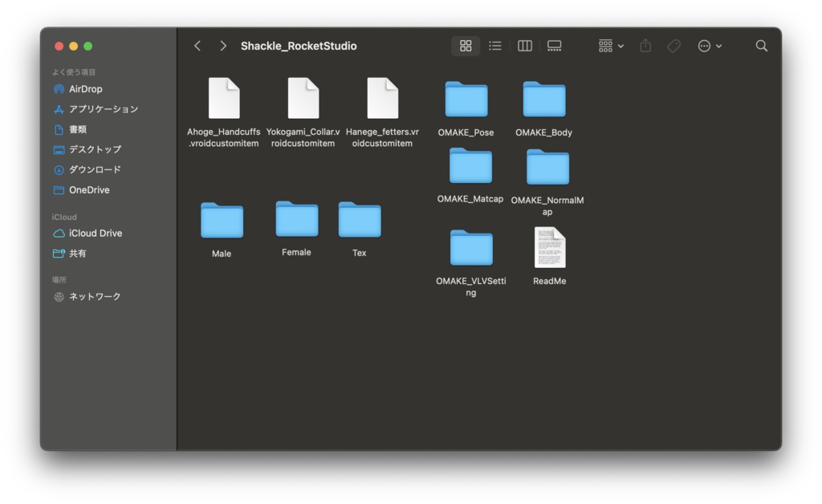
Task: Select OneDrive in the sidebar
Action: (x=82, y=189)
